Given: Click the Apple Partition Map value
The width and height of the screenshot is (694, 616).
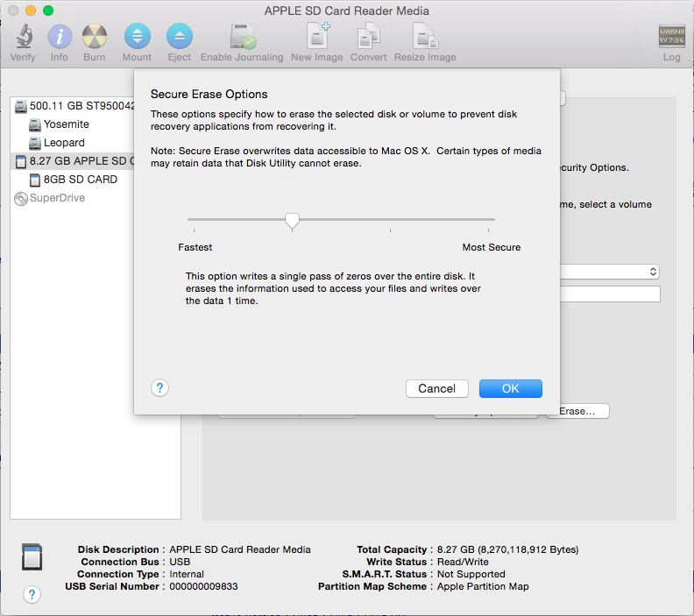Looking at the screenshot, I should point(483,586).
